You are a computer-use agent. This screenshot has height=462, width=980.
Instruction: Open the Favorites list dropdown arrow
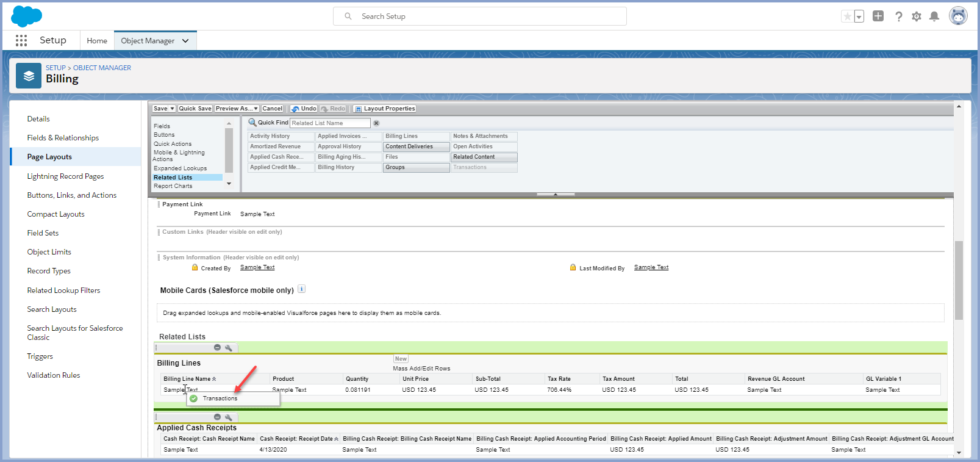[x=859, y=16]
